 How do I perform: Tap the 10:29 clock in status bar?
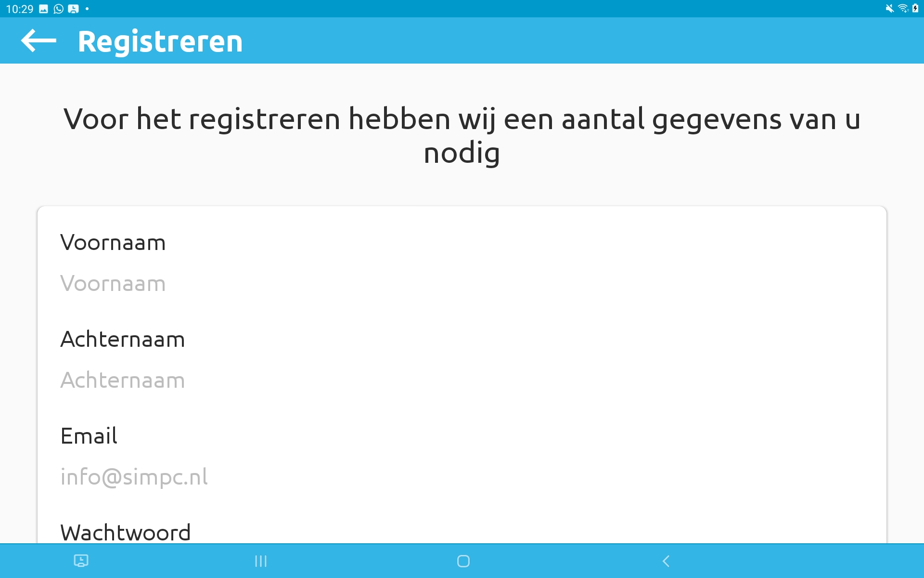[x=20, y=9]
